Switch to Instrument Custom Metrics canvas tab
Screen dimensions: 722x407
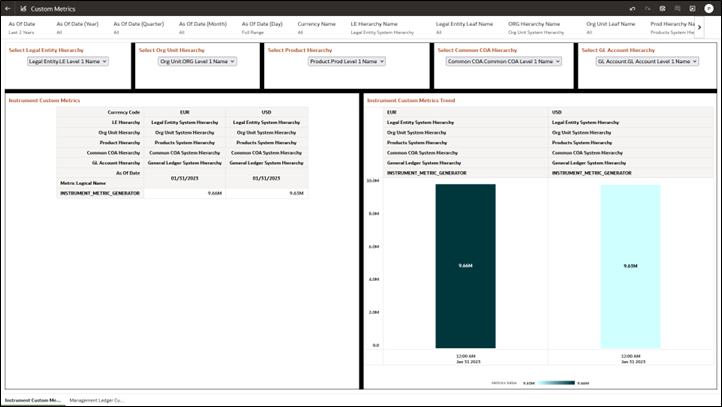[33, 400]
